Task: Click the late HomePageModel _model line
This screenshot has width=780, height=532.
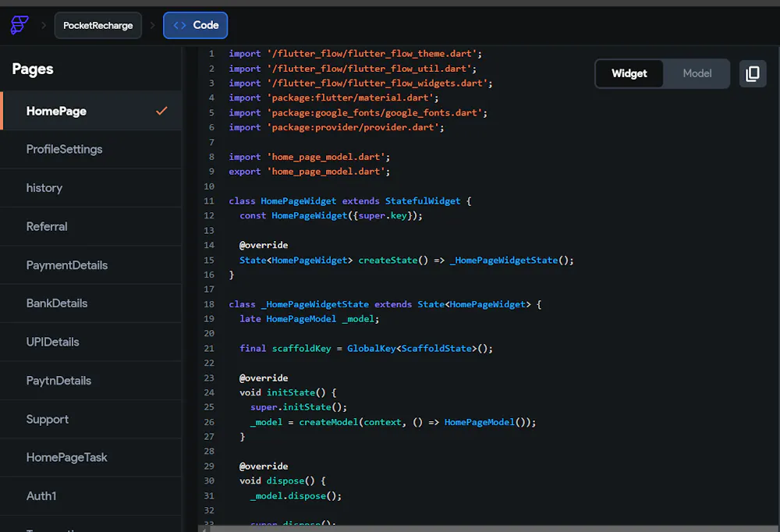Action: pos(310,319)
